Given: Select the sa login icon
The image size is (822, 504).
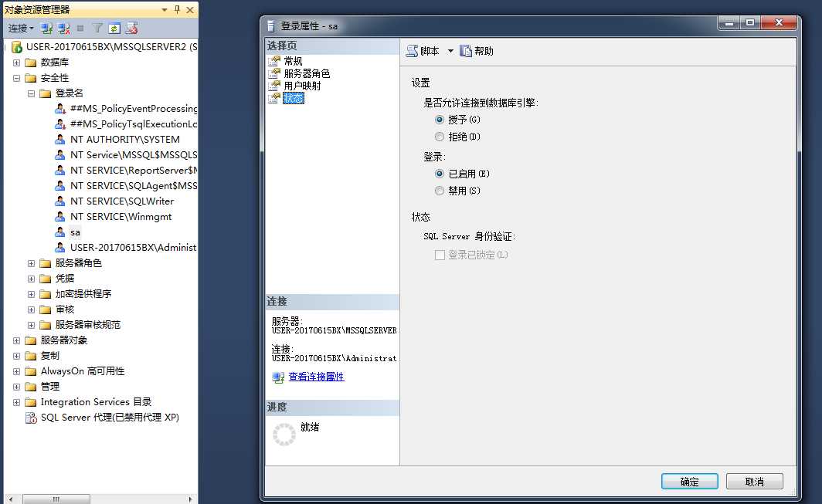Looking at the screenshot, I should coord(60,232).
